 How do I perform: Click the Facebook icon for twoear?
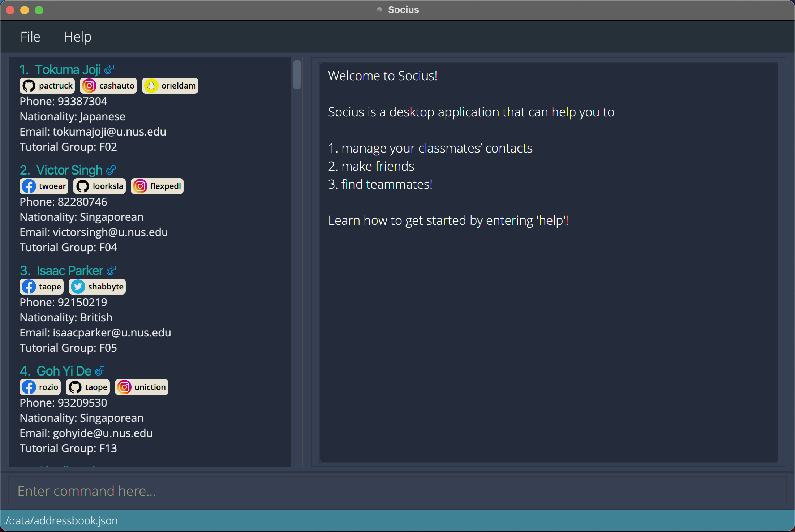coord(29,186)
